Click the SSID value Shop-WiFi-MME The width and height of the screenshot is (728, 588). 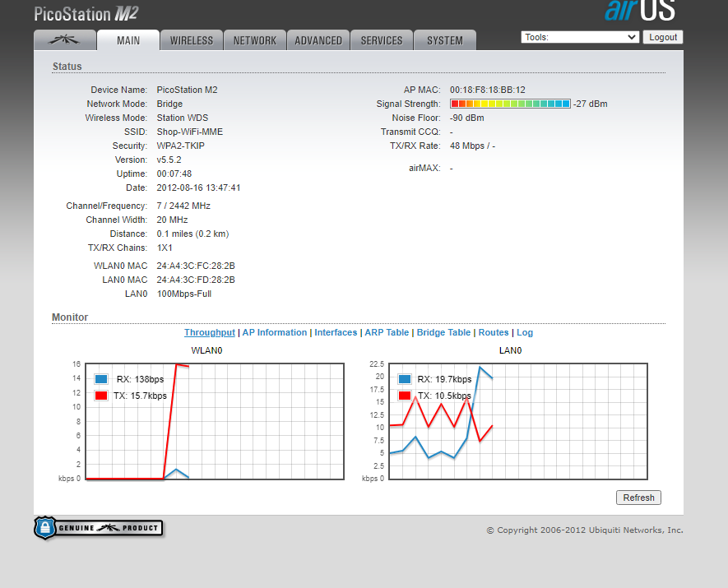(189, 132)
